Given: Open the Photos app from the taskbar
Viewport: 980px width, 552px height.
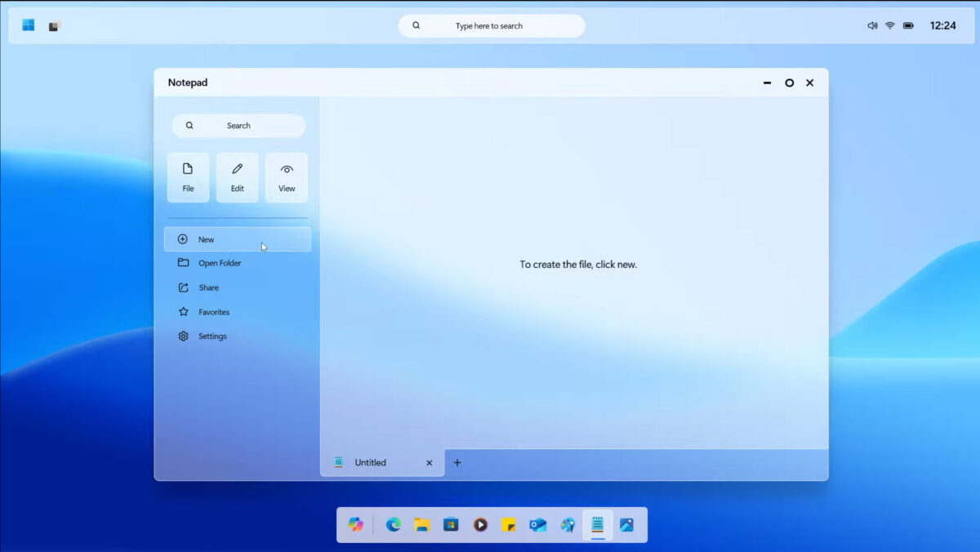Looking at the screenshot, I should click(626, 525).
